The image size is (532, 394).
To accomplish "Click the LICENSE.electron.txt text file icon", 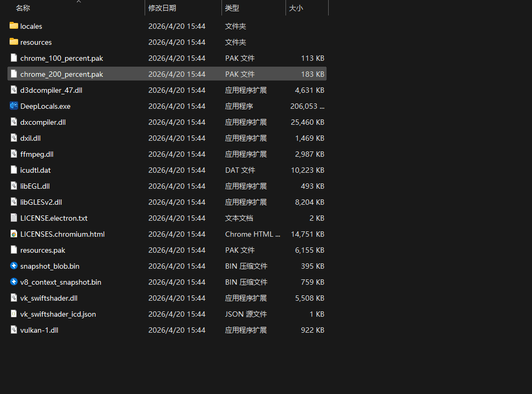I will [x=14, y=218].
